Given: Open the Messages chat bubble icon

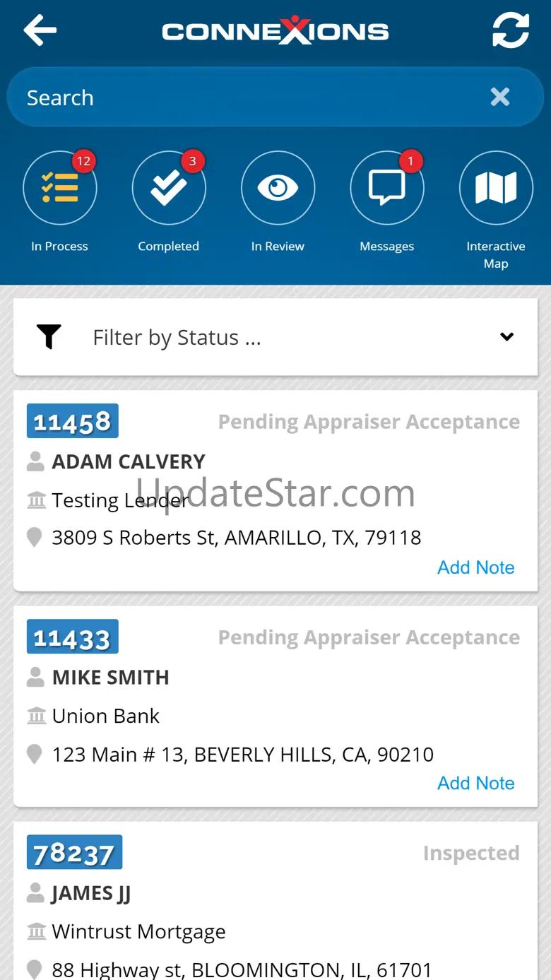Looking at the screenshot, I should 387,188.
